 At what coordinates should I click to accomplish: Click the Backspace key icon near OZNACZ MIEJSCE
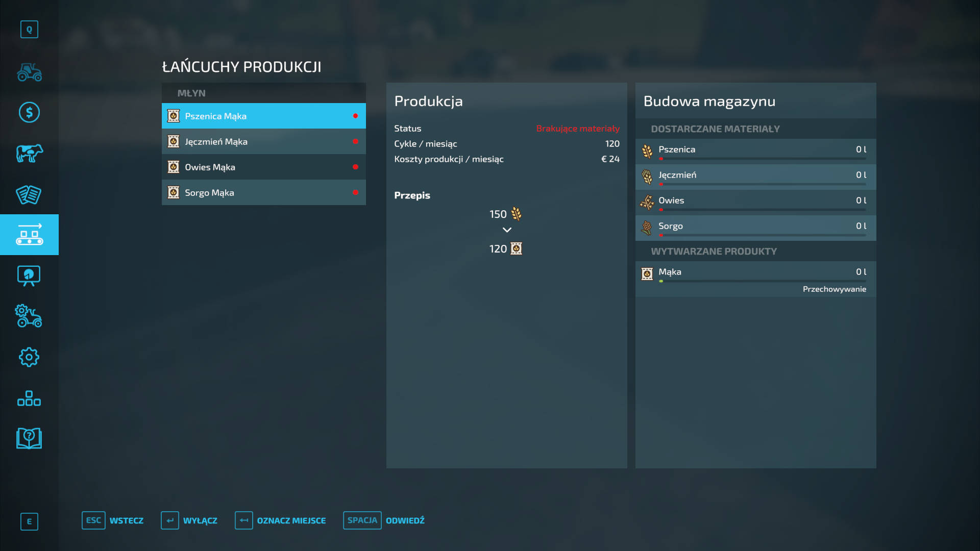(244, 520)
